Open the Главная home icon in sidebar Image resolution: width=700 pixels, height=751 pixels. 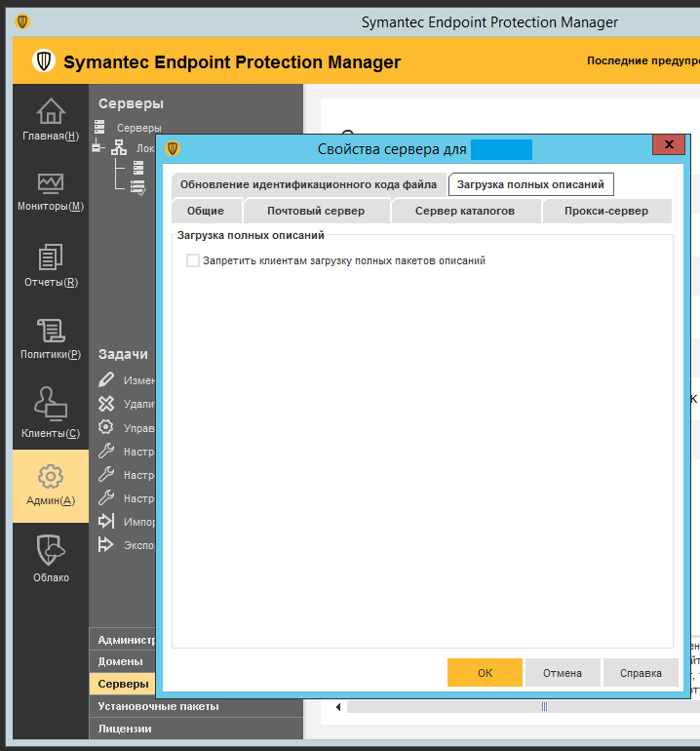pyautogui.click(x=51, y=111)
